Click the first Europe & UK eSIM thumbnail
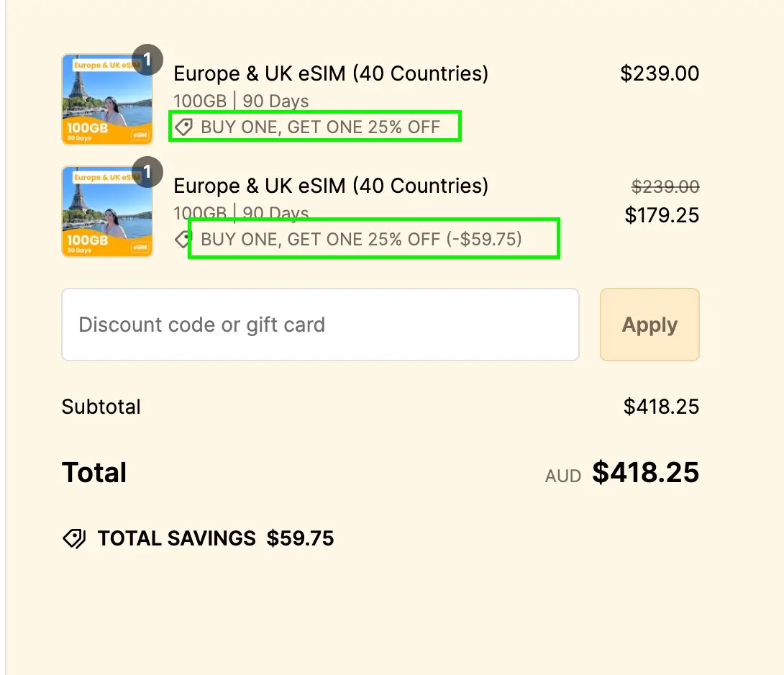The image size is (784, 675). point(107,99)
